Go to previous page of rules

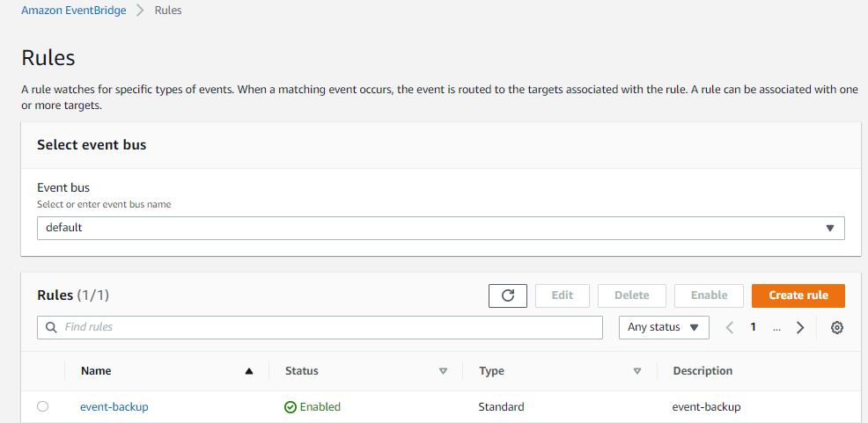tap(730, 327)
